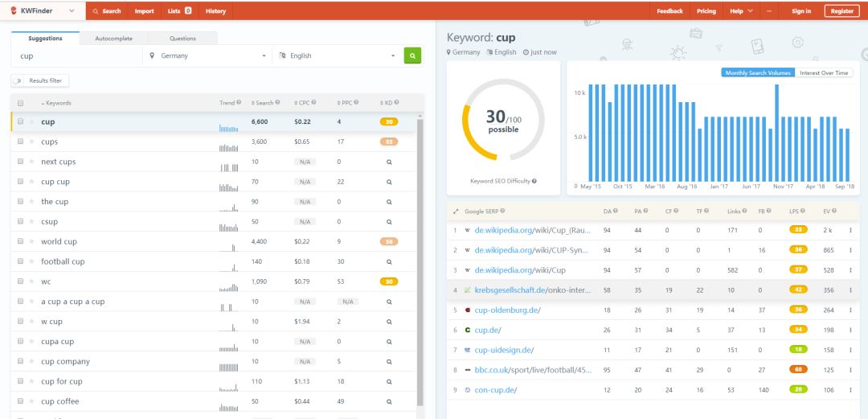The width and height of the screenshot is (868, 419).
Task: Open the Help dropdown menu
Action: pos(741,11)
